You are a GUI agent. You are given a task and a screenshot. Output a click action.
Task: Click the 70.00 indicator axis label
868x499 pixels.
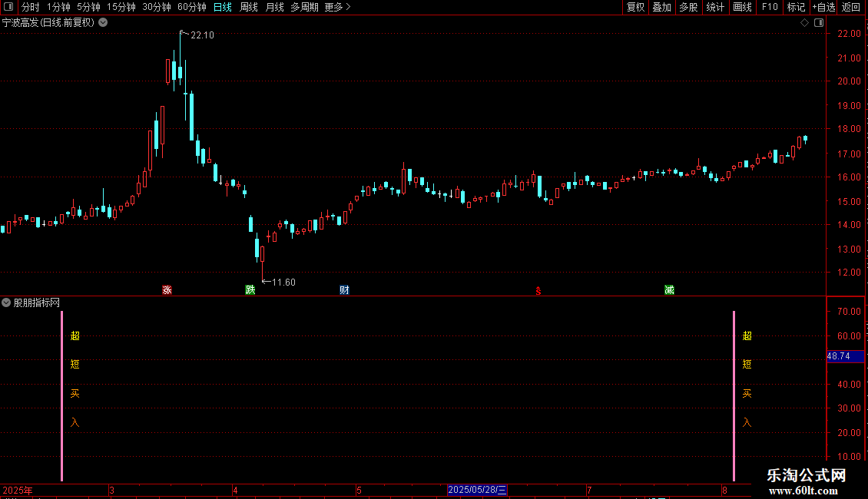coord(849,312)
